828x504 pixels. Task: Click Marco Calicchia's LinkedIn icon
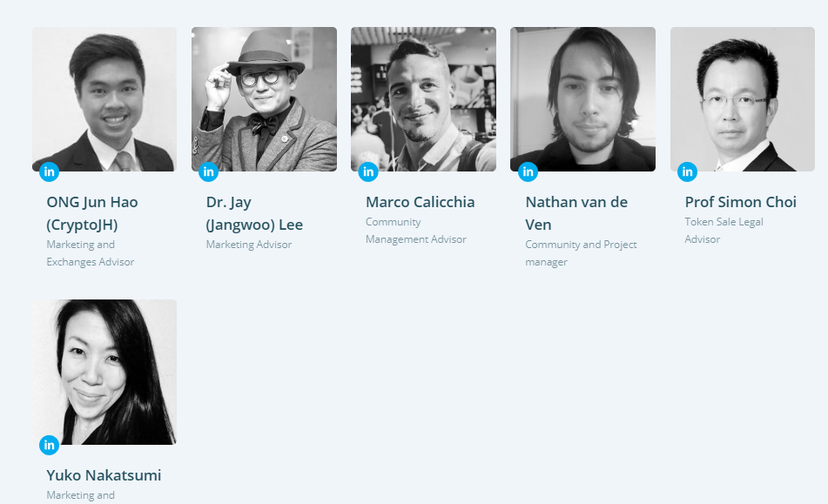pos(368,171)
